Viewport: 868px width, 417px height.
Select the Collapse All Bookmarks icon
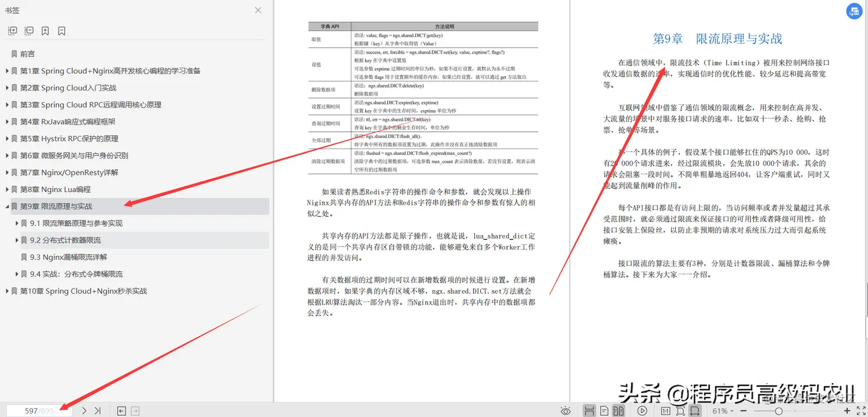tap(29, 30)
